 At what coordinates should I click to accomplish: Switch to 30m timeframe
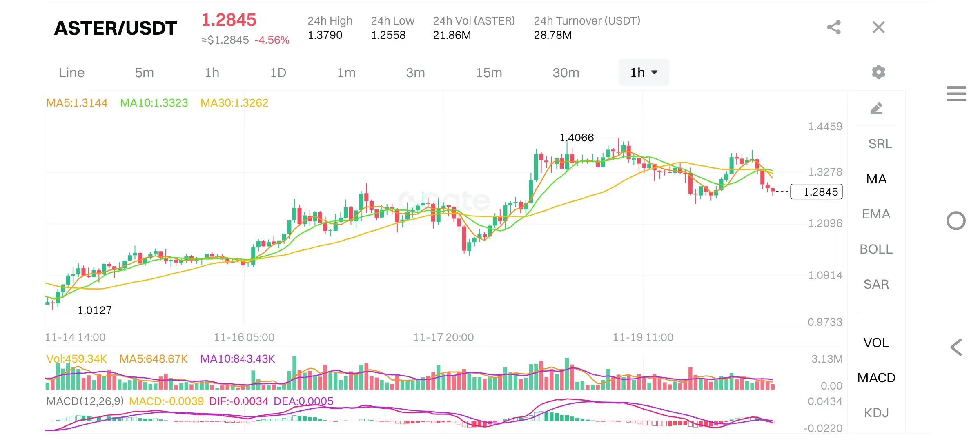point(566,73)
